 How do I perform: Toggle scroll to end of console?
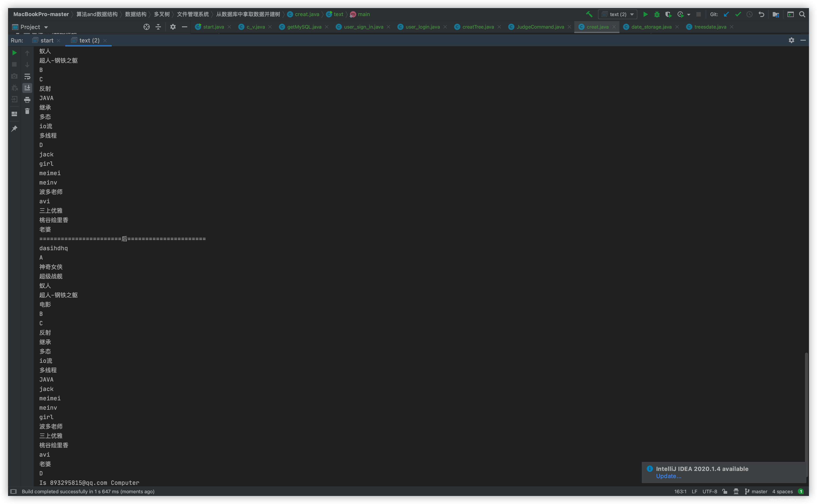27,88
